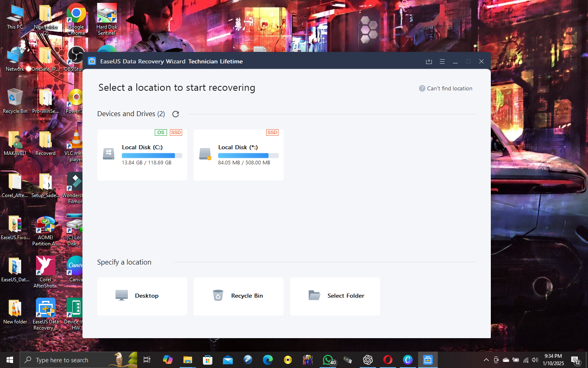This screenshot has width=588, height=368.
Task: Click the Desktop monitor icon
Action: coord(122,295)
